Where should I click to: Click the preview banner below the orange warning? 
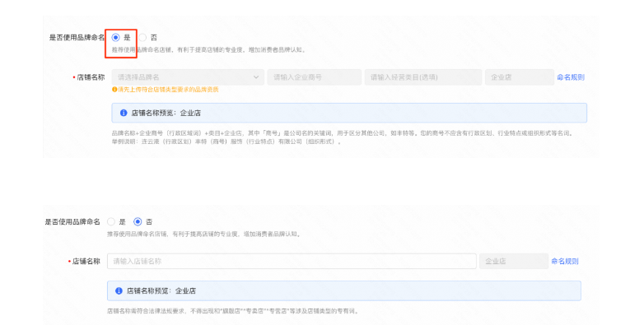point(349,113)
